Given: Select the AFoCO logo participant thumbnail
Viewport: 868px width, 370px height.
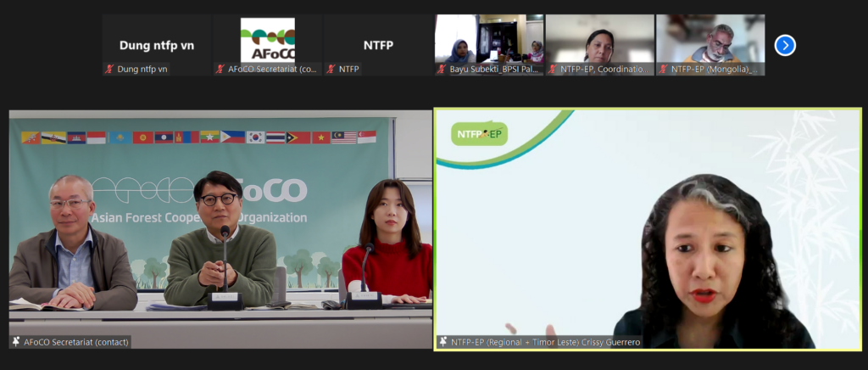Looking at the screenshot, I should [267, 39].
